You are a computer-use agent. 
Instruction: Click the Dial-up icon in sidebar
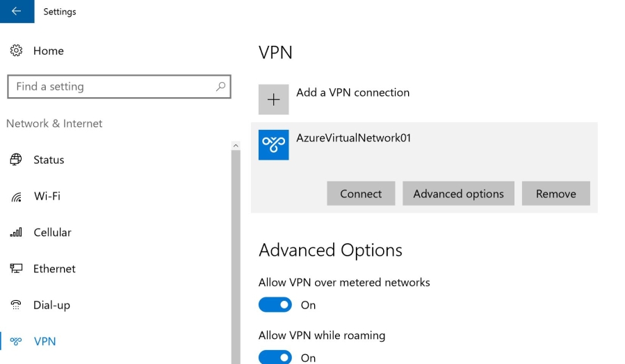15,305
